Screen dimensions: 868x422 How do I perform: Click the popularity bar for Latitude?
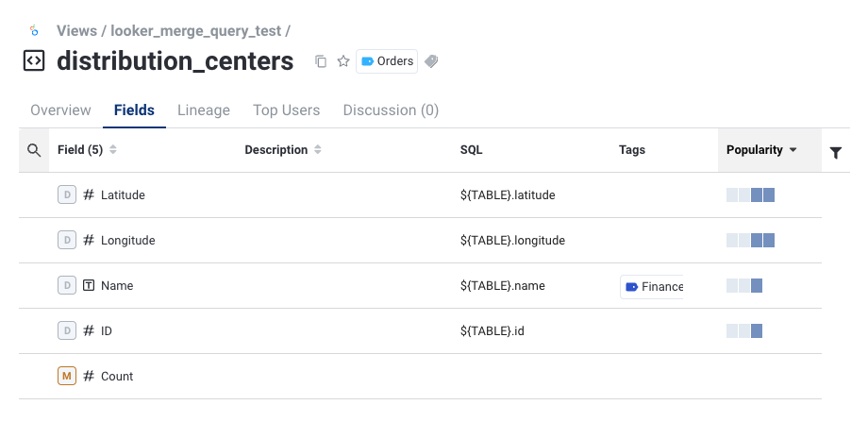[750, 195]
